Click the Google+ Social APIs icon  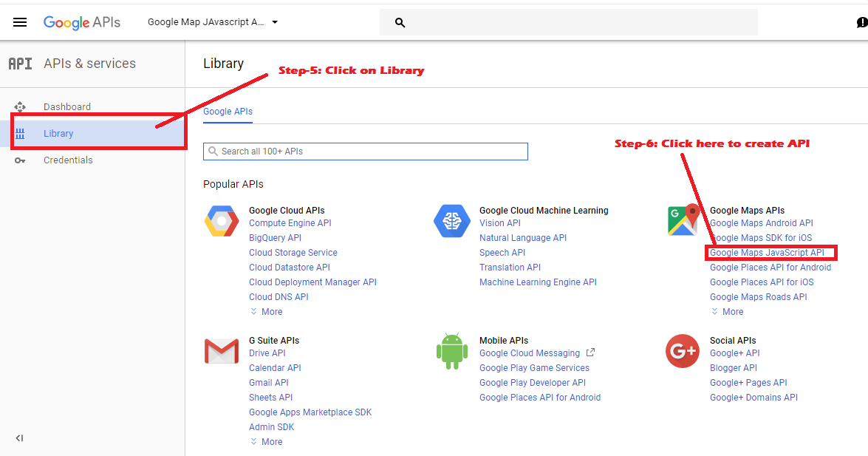pyautogui.click(x=683, y=351)
